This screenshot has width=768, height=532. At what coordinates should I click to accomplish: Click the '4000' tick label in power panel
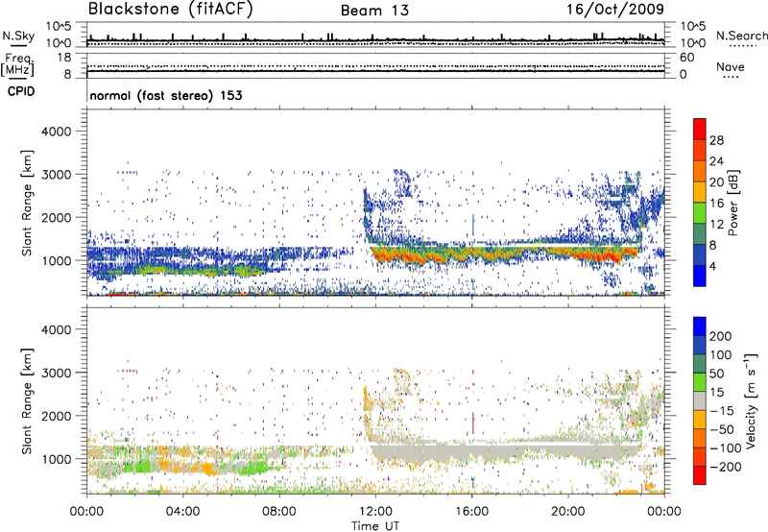(x=57, y=132)
